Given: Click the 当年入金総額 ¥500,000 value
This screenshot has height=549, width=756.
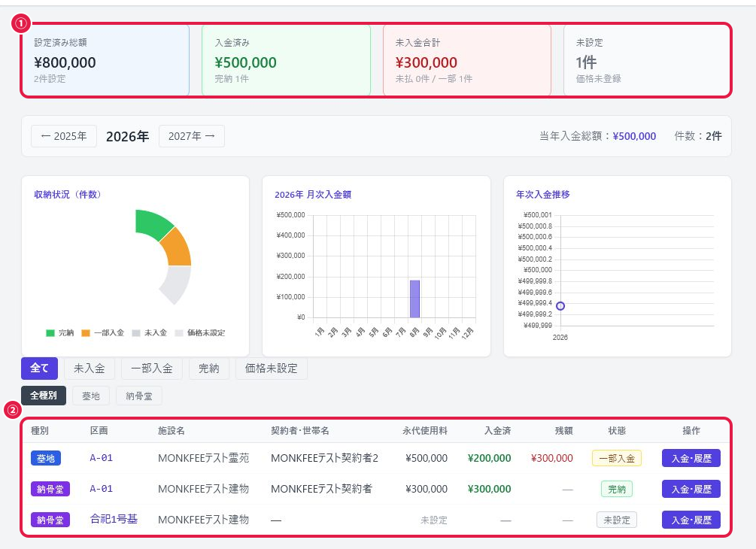Looking at the screenshot, I should pos(634,136).
